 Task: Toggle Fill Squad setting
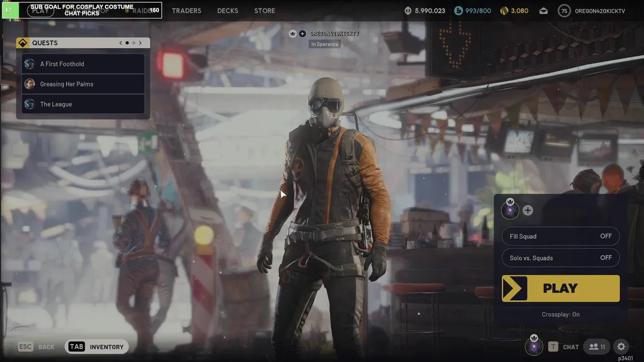[560, 236]
